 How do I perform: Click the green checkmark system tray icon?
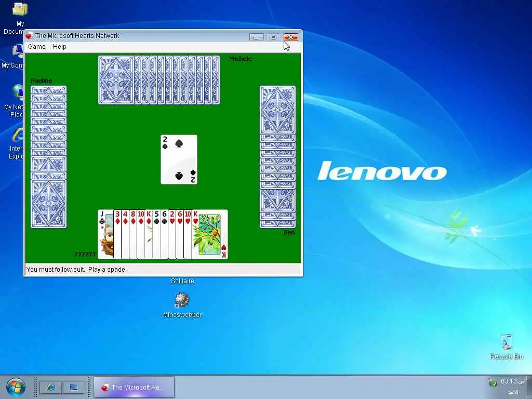pos(493,382)
